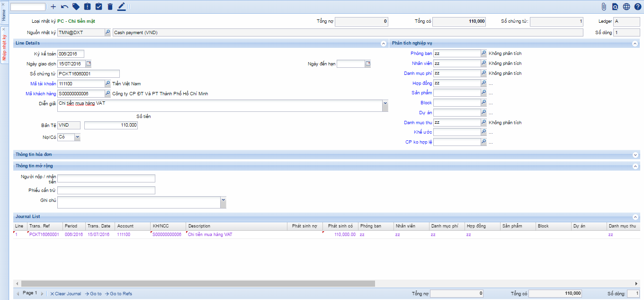The height and width of the screenshot is (300, 644).
Task: Click the pencil edit icon in the toolbar
Action: 121,7
